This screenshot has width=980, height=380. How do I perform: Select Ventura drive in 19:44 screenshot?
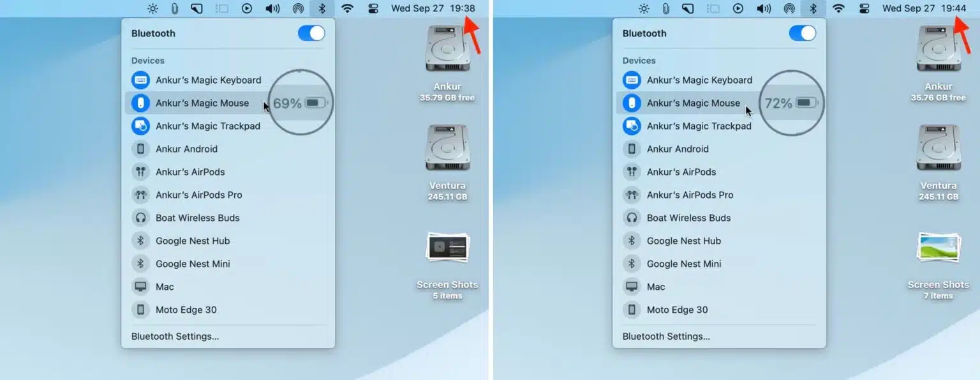pos(939,162)
